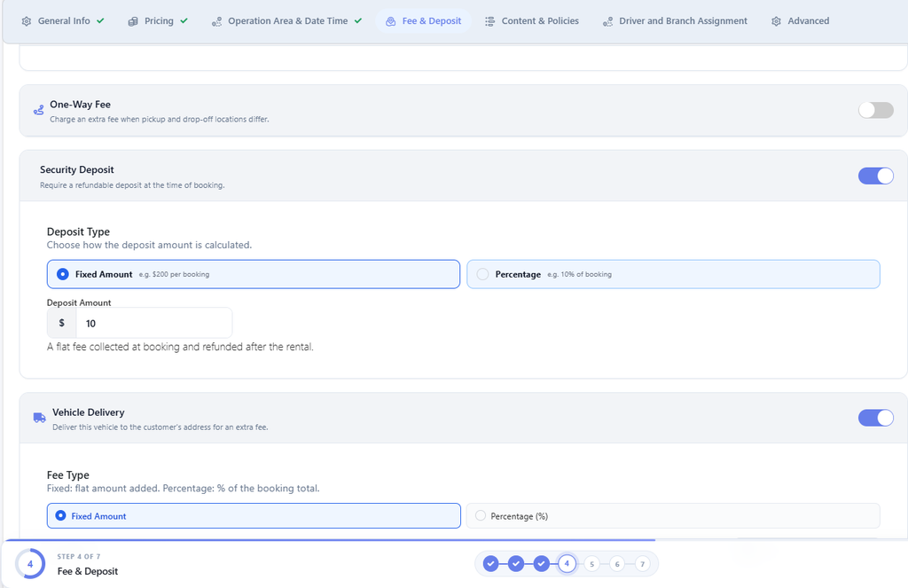The width and height of the screenshot is (908, 588).
Task: Click 'Require a refundable deposit' description
Action: click(132, 185)
